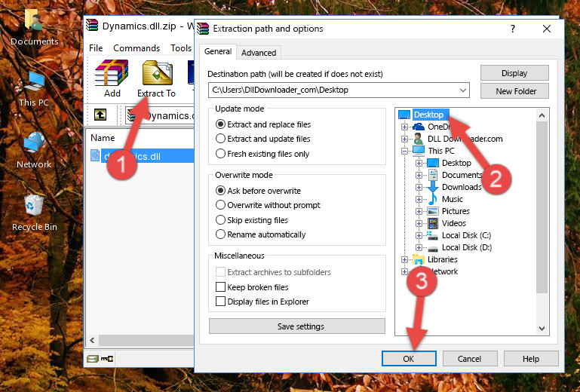580x392 pixels.
Task: Expand Documents tree node
Action: [419, 175]
